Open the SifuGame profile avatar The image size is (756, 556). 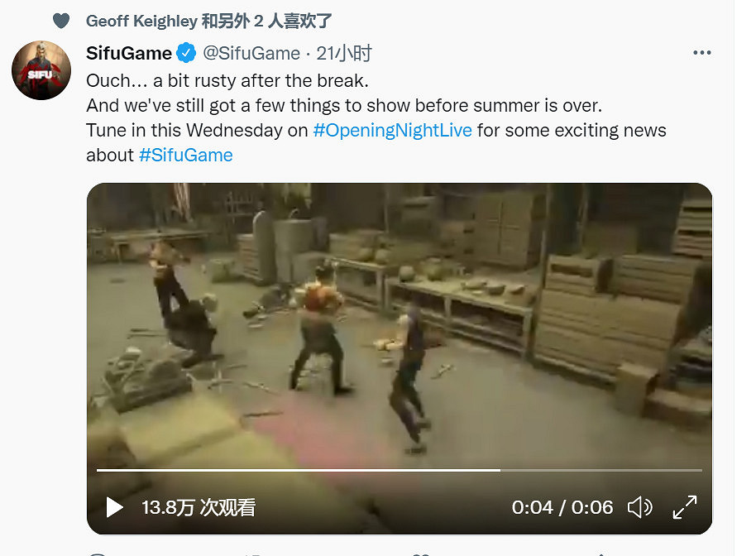tap(41, 70)
